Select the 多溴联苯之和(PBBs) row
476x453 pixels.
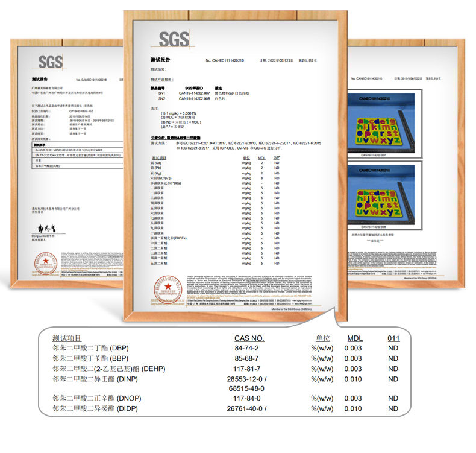[x=215, y=183]
